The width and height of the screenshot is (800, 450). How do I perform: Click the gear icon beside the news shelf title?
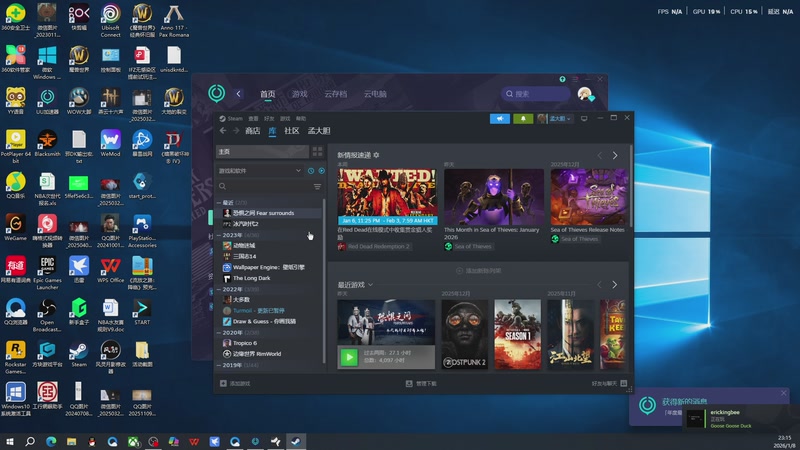click(376, 155)
